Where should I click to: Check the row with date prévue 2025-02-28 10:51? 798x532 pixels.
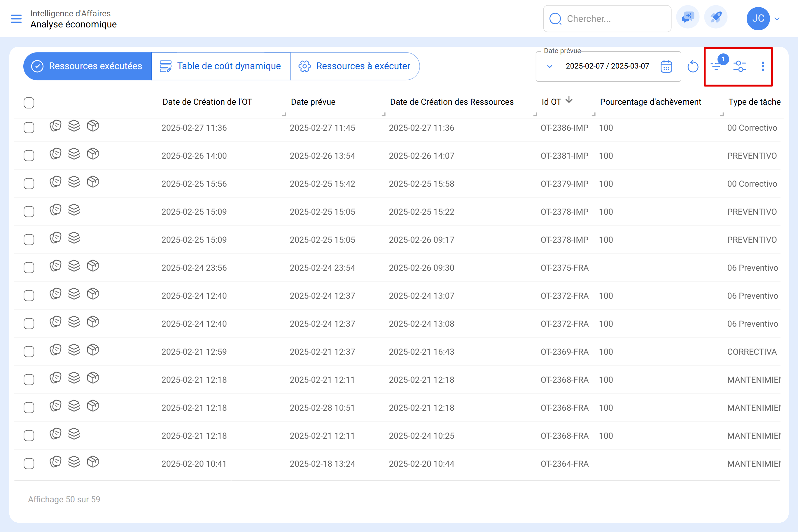coord(29,408)
